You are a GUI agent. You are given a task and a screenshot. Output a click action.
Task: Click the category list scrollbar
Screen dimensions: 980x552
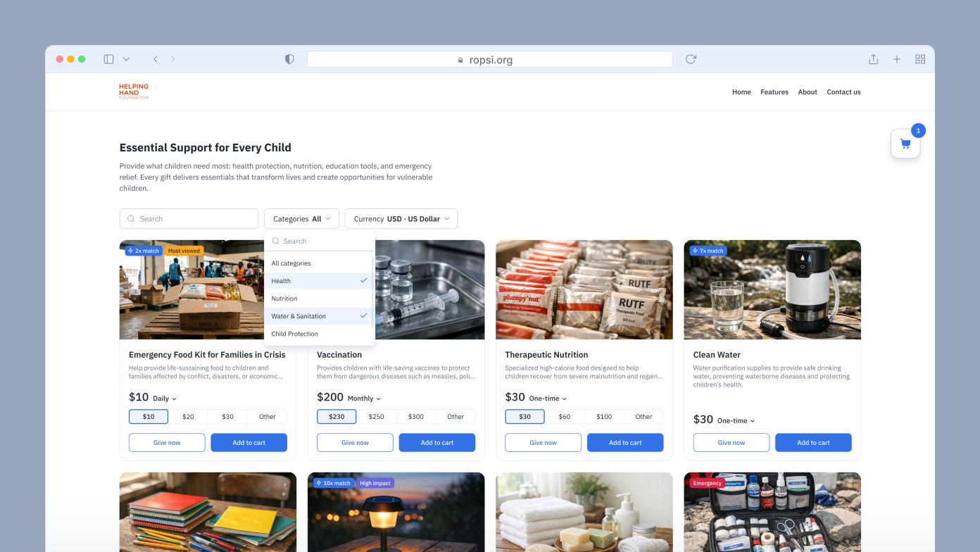pyautogui.click(x=372, y=291)
